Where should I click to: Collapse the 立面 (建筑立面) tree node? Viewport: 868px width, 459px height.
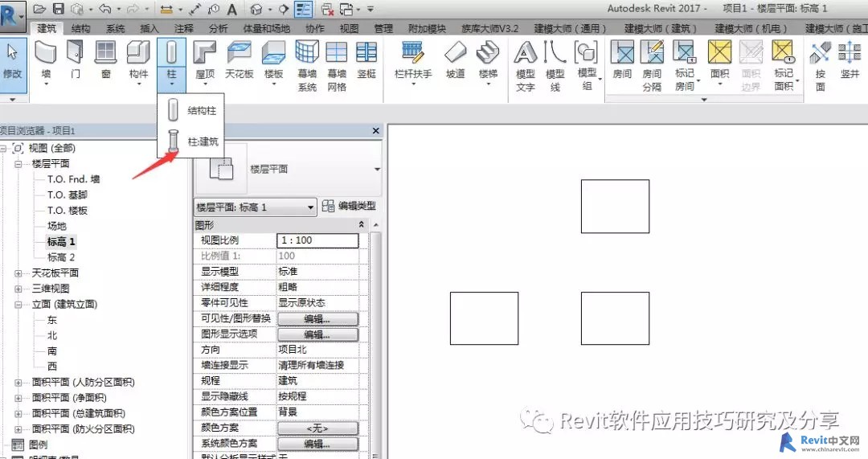coord(18,305)
